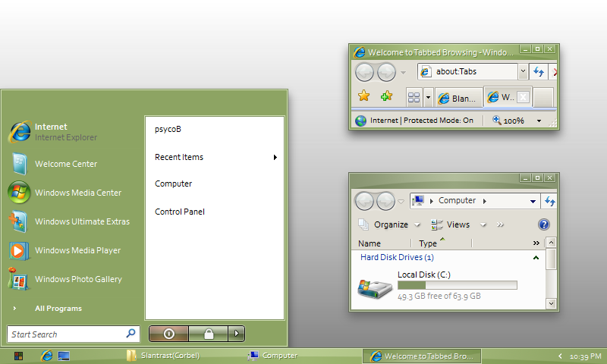Open tab list dropdown arrow
The width and height of the screenshot is (607, 364).
tap(428, 98)
